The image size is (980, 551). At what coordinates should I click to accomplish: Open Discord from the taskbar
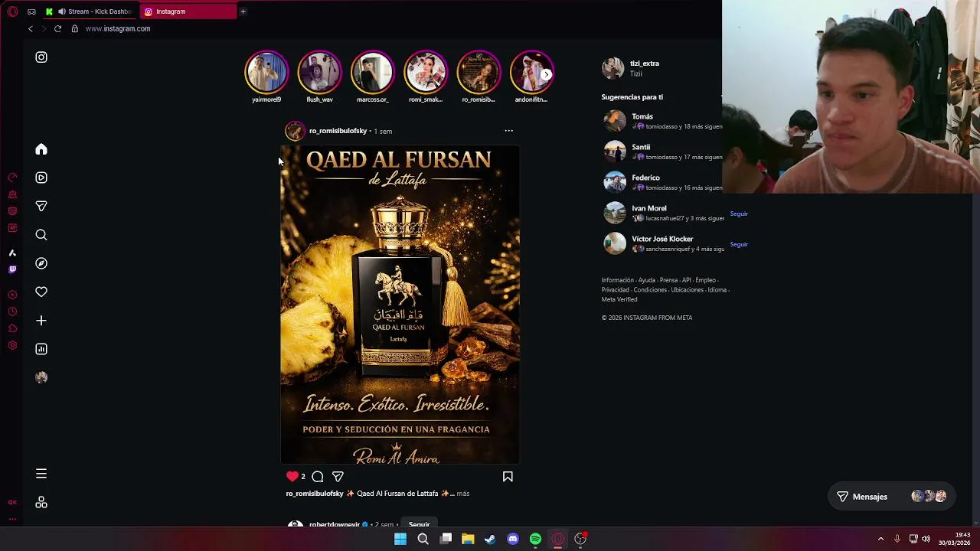513,539
